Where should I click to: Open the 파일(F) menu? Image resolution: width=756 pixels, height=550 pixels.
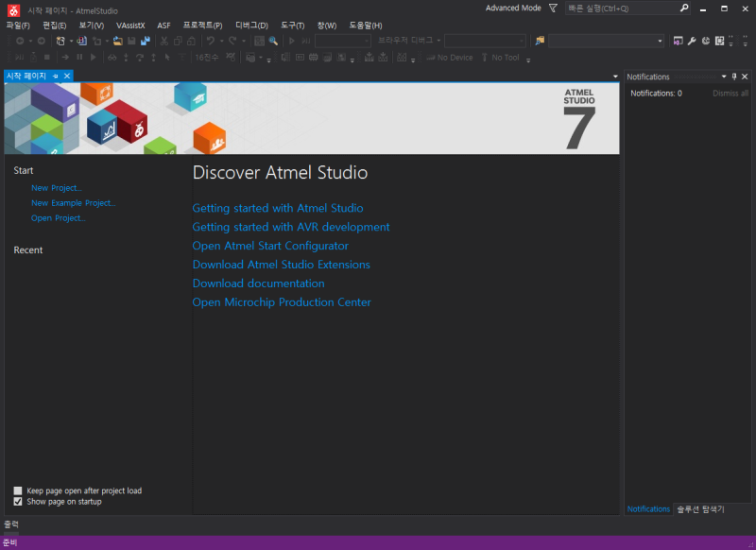18,26
